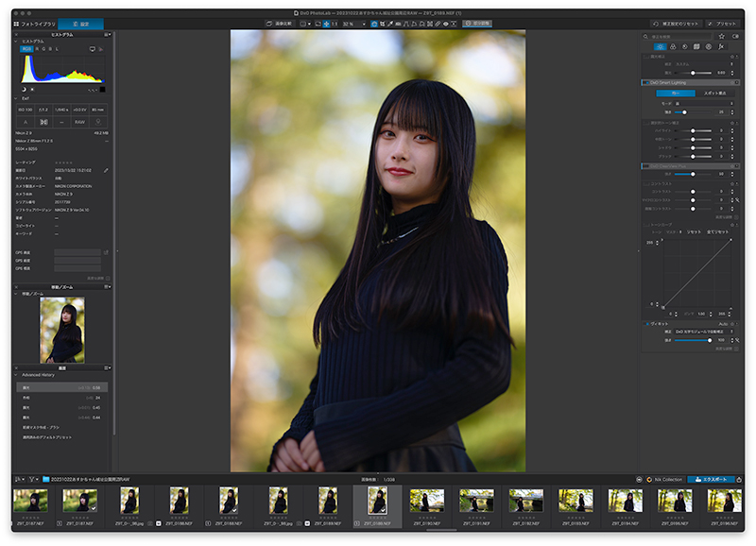The width and height of the screenshot is (756, 546).
Task: Select the 均一 uniform mode button
Action: point(676,93)
